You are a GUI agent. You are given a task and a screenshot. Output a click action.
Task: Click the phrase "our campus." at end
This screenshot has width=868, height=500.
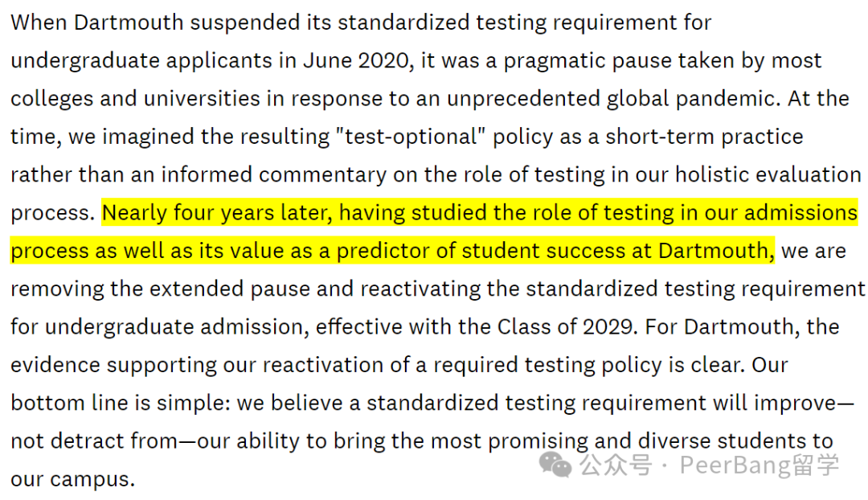pyautogui.click(x=72, y=480)
